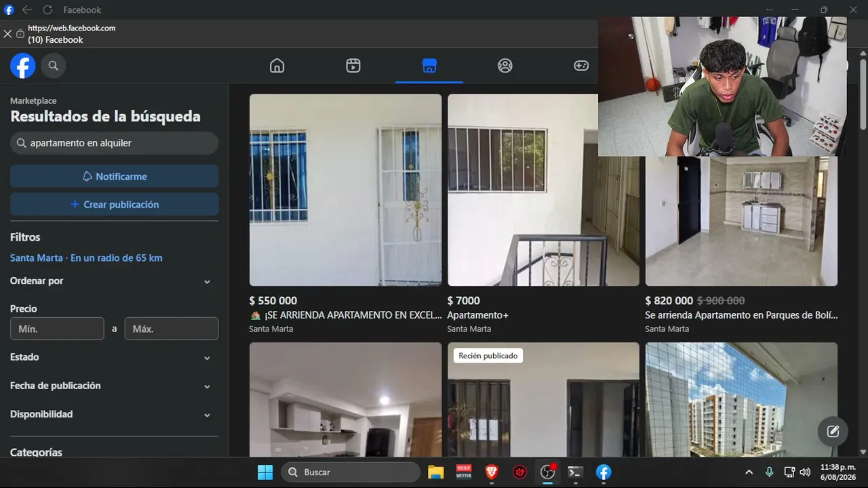This screenshot has height=488, width=868.
Task: Click the Máx. price input field
Action: coord(172,329)
